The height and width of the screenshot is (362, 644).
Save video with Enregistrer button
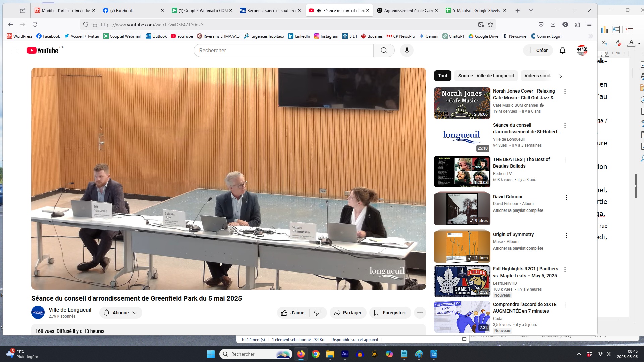(390, 313)
